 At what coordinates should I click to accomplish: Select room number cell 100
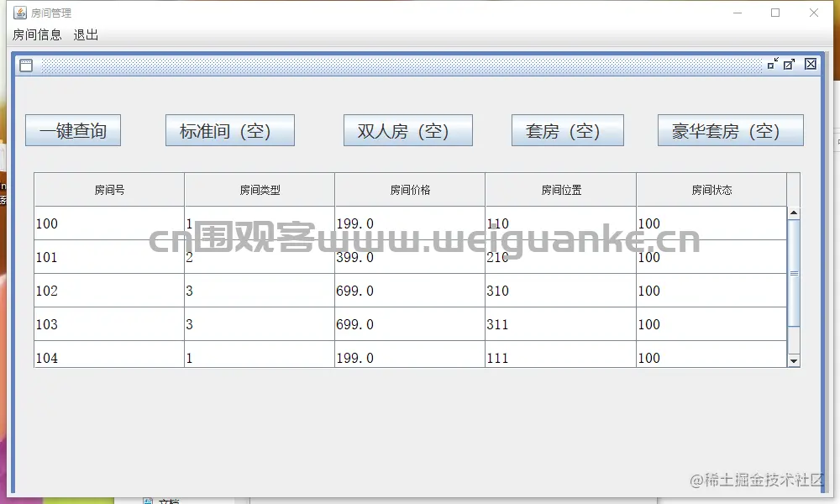coord(109,223)
